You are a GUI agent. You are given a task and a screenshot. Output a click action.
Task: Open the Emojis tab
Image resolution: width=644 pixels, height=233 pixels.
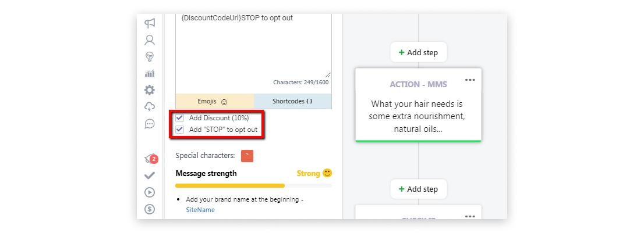[215, 101]
